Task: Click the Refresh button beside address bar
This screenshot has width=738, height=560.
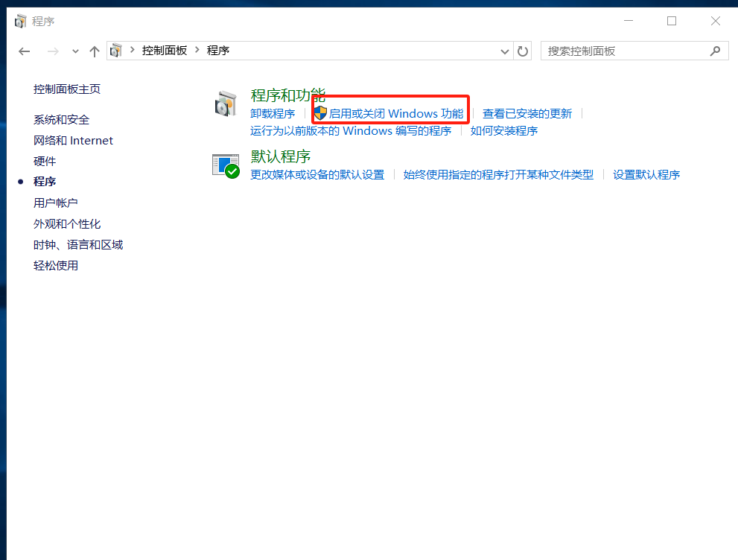Action: (523, 51)
